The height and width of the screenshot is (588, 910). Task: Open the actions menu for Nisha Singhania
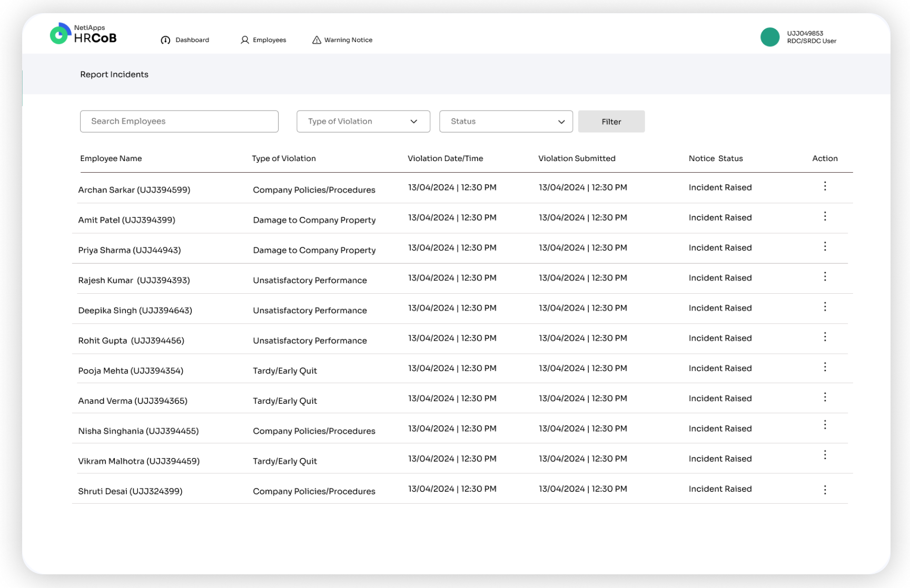825,424
